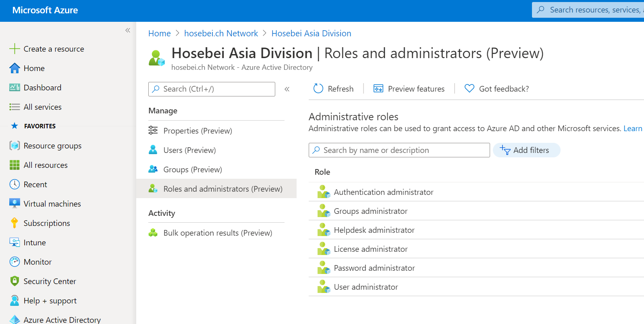The width and height of the screenshot is (644, 324).
Task: Open Virtual machines from favorites
Action: point(52,204)
